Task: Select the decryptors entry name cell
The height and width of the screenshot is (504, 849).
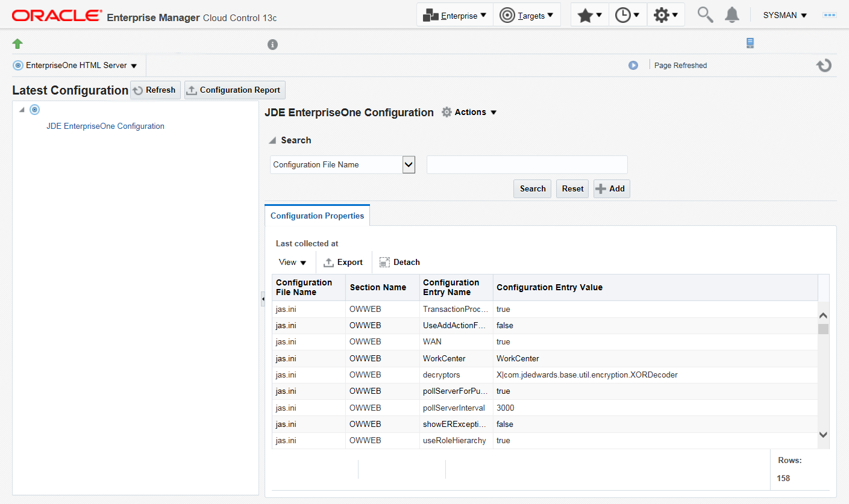Action: (456, 375)
